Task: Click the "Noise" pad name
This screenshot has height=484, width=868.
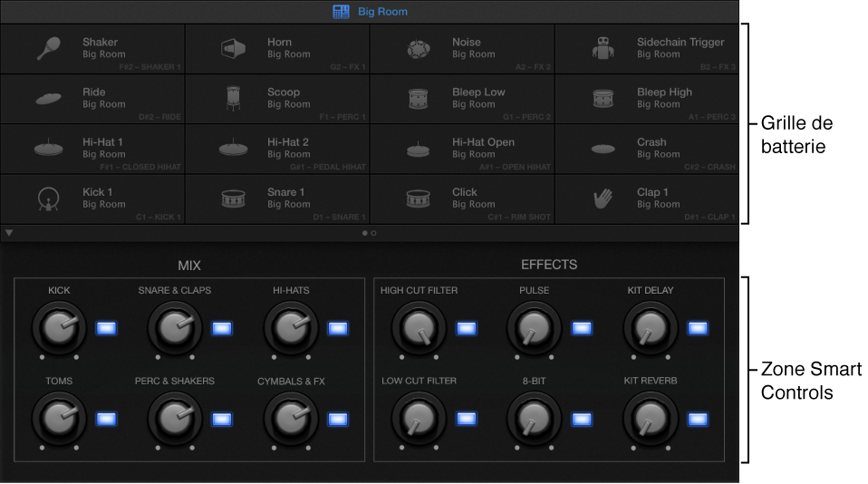Action: click(x=467, y=42)
